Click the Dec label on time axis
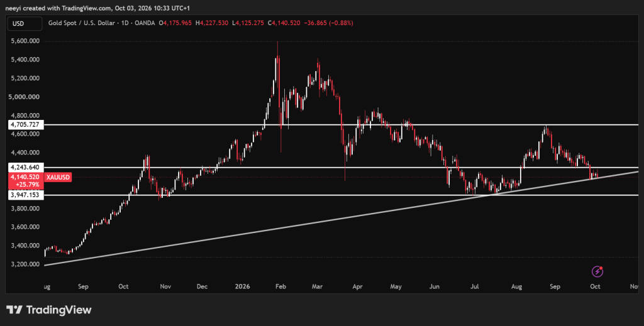This screenshot has width=644, height=326. click(202, 286)
